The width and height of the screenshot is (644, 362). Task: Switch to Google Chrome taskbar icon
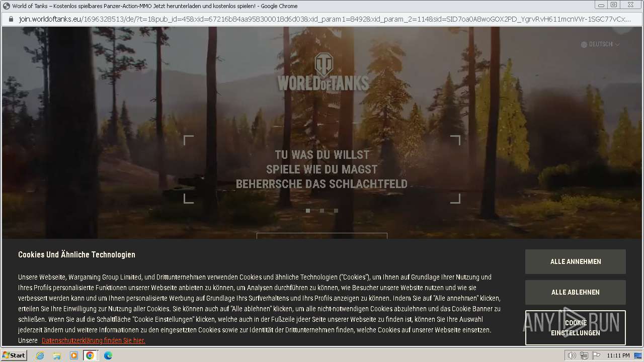pos(90,355)
